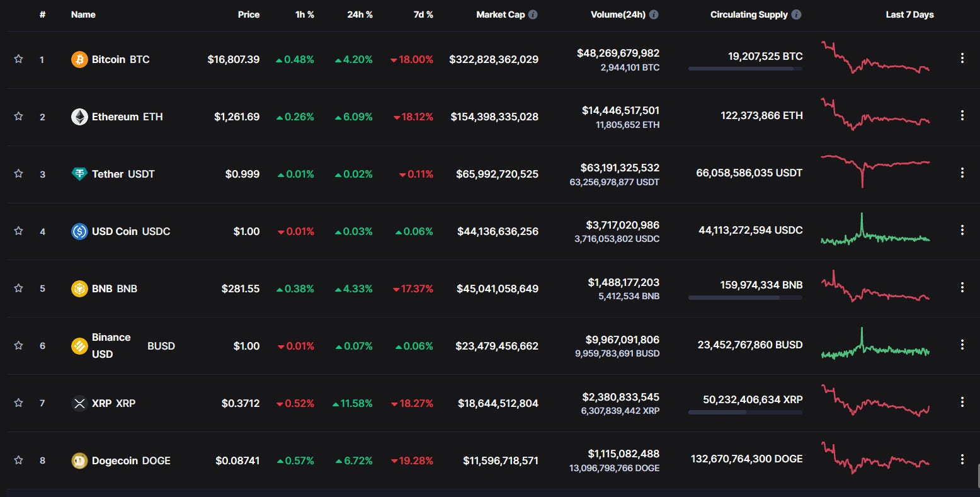Star XRP in the watchlist column
Screen dimensions: 980x497
point(18,403)
